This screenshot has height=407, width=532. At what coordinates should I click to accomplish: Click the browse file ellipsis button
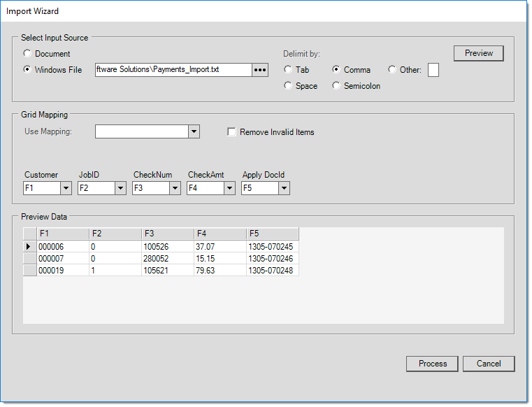pyautogui.click(x=260, y=70)
